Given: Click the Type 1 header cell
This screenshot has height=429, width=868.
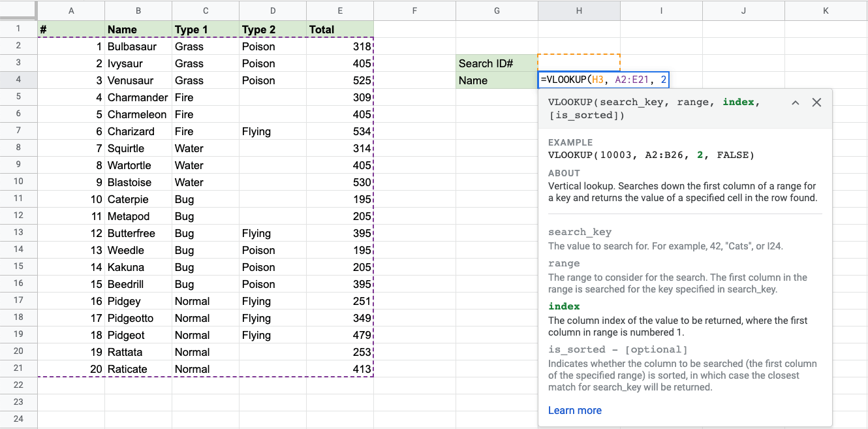Looking at the screenshot, I should pos(205,29).
